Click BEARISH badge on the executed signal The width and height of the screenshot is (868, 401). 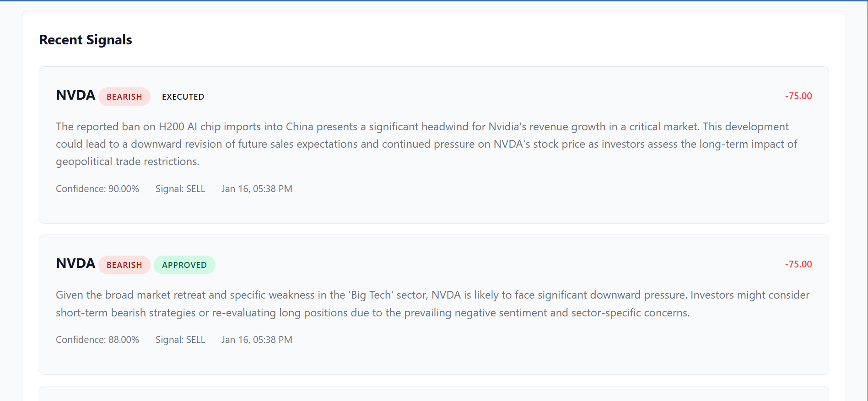pyautogui.click(x=124, y=96)
